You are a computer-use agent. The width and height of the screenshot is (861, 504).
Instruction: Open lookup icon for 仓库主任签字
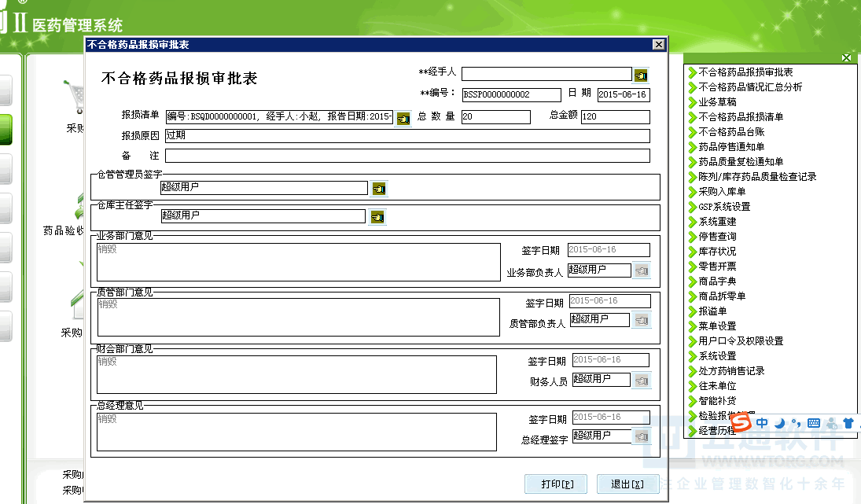(377, 218)
